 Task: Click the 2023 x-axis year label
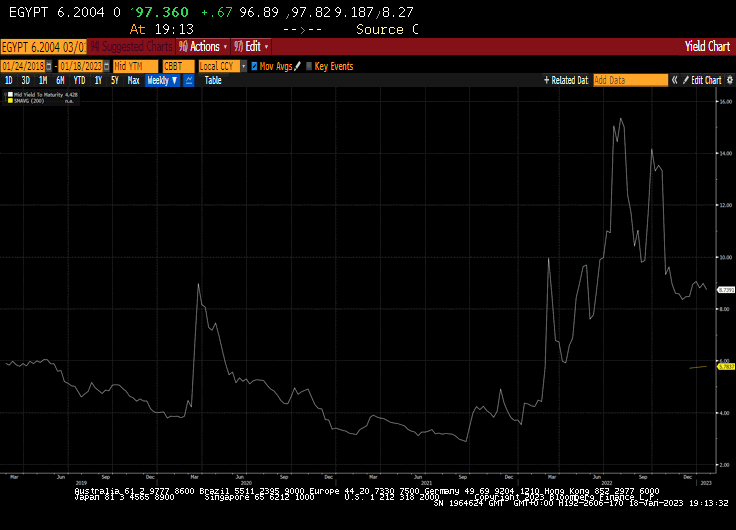706,483
